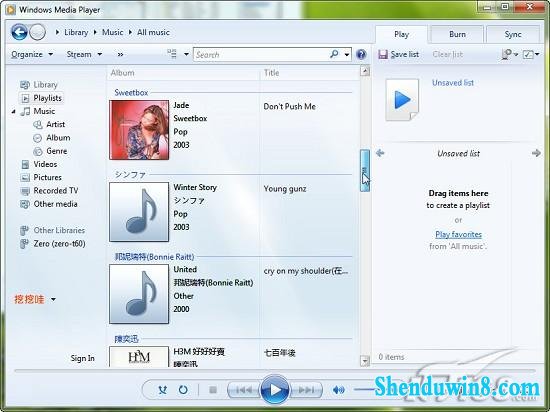Switch to the Burn tab
Viewport: 550px width, 412px height.
pyautogui.click(x=457, y=34)
